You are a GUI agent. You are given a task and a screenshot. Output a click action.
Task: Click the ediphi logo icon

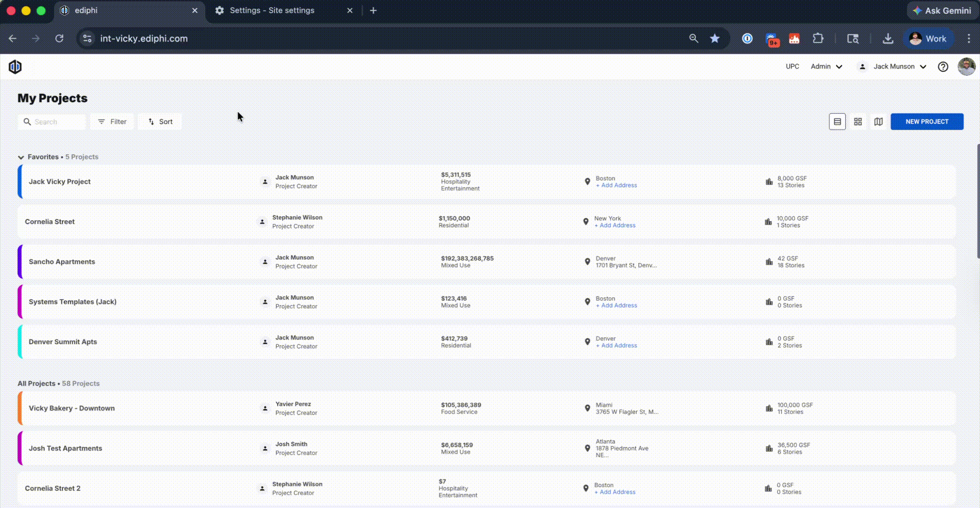[x=15, y=67]
